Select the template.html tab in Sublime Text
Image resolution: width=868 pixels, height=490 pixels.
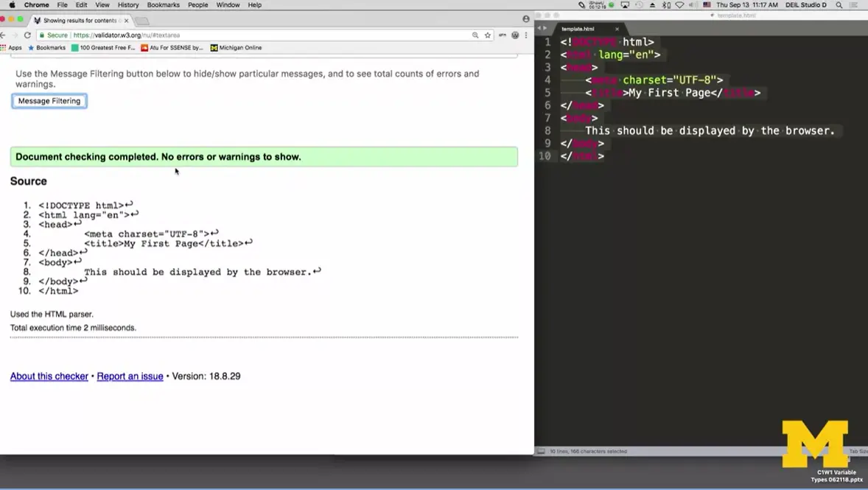578,29
